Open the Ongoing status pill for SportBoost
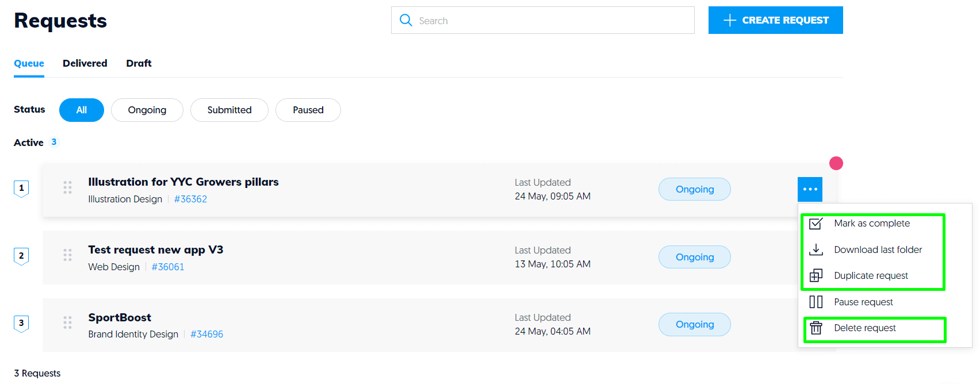The height and width of the screenshot is (384, 980). pos(694,324)
